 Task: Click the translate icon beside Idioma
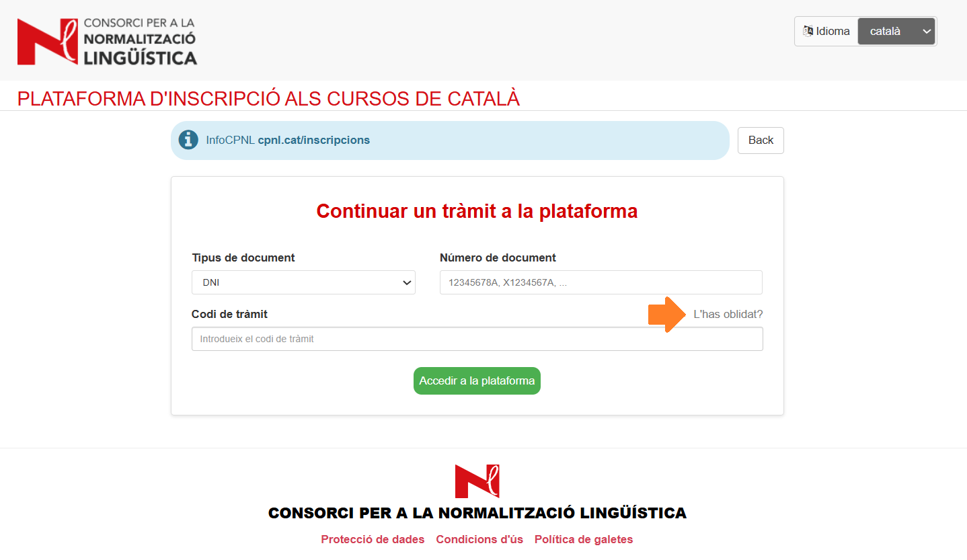(808, 31)
